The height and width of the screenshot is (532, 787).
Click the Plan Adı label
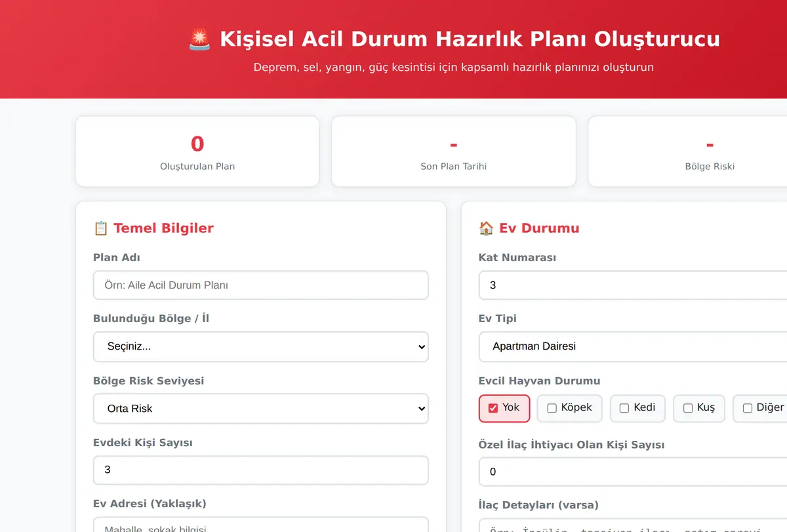pos(117,258)
